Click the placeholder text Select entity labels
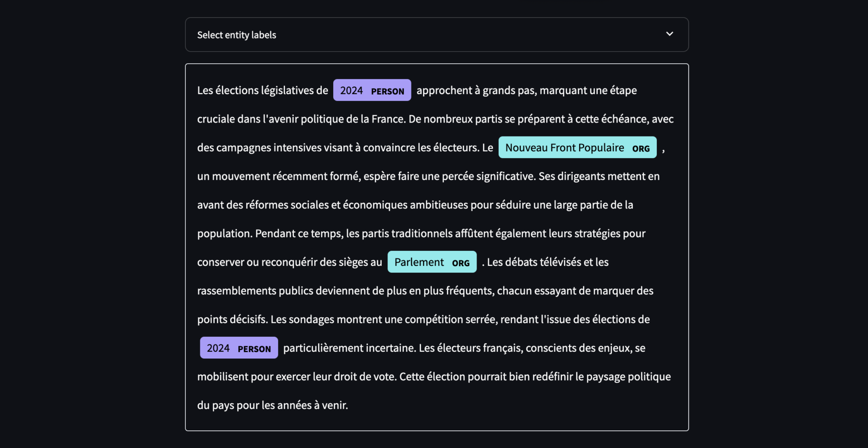Viewport: 868px width, 448px height. point(236,35)
